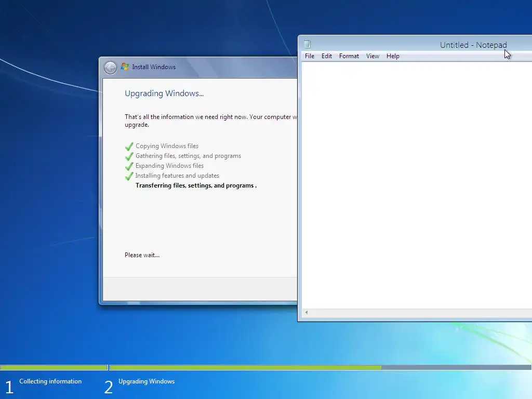This screenshot has height=399, width=532.
Task: Click the Copying Windows files text
Action: click(x=167, y=146)
